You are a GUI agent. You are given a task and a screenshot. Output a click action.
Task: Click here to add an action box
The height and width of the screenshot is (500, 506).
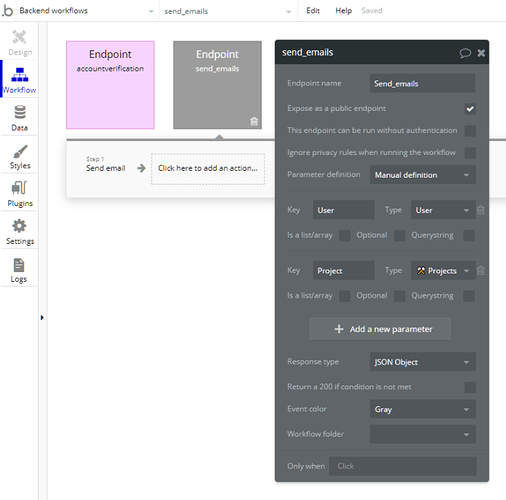coord(208,169)
